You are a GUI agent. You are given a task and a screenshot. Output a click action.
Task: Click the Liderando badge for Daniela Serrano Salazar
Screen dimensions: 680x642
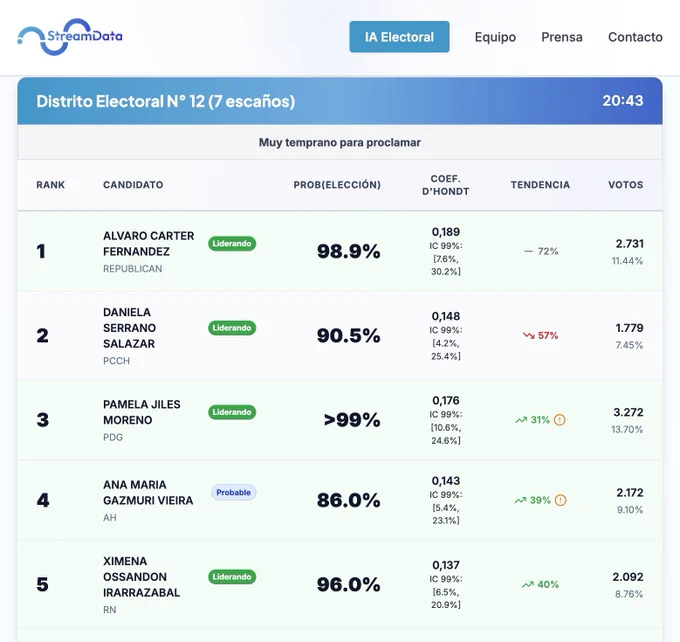click(232, 328)
